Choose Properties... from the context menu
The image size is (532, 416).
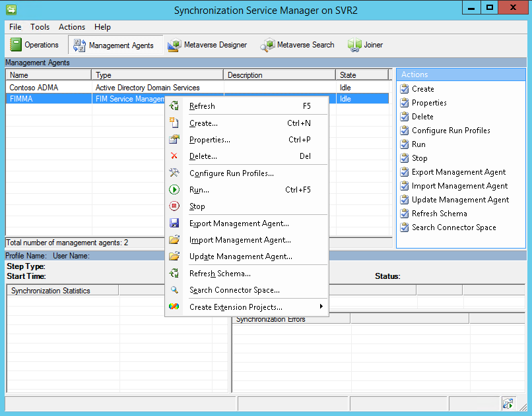tap(247, 140)
